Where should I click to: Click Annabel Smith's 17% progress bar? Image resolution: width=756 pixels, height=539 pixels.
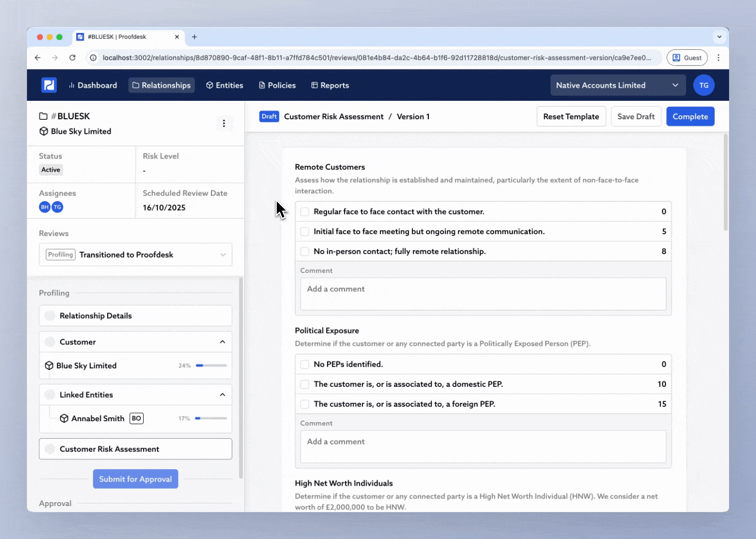point(211,418)
